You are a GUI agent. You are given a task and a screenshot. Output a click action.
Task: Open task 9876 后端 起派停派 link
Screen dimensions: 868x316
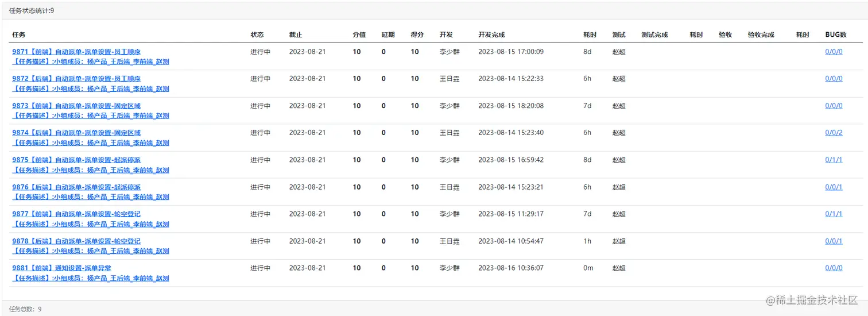pyautogui.click(x=76, y=187)
